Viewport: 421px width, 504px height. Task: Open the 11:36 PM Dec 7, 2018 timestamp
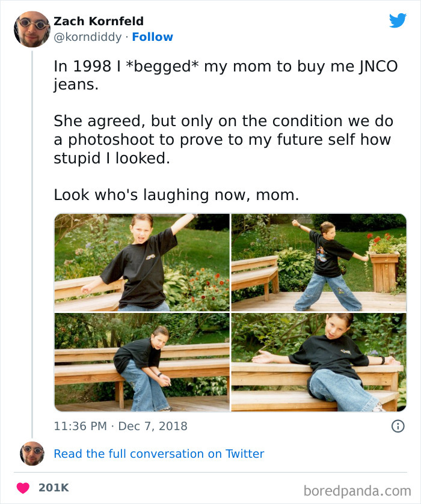(x=120, y=427)
